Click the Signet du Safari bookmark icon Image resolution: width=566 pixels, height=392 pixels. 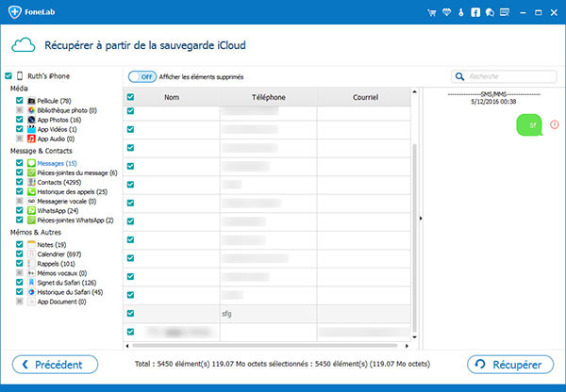point(31,283)
